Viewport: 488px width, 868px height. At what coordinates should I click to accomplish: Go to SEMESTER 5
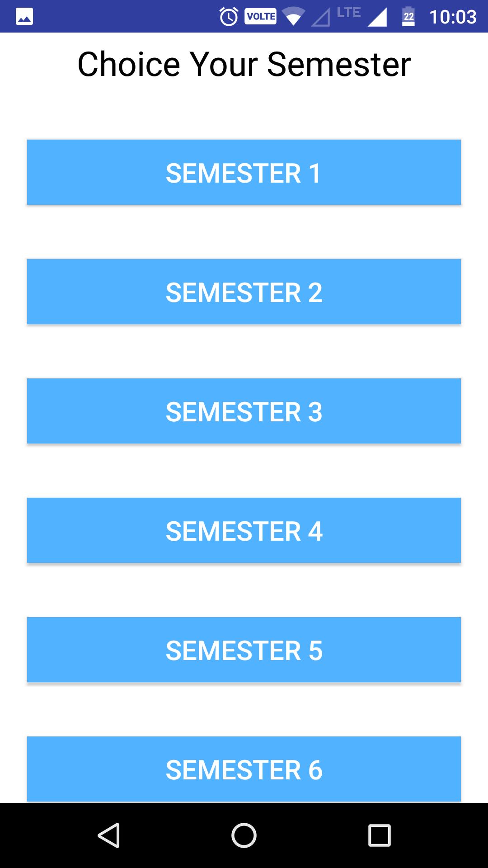tap(244, 650)
